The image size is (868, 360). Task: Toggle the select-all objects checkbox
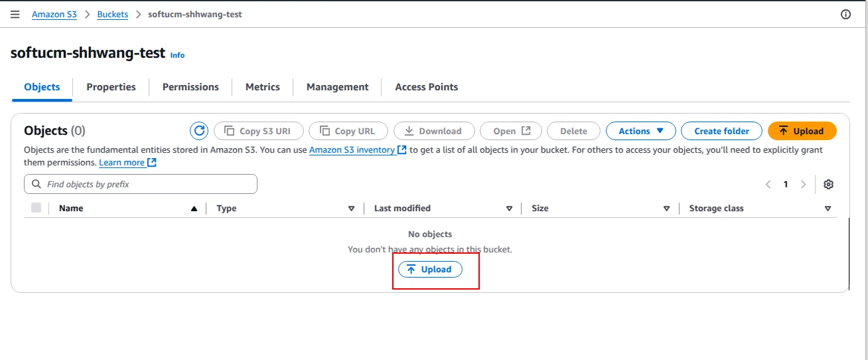[36, 208]
